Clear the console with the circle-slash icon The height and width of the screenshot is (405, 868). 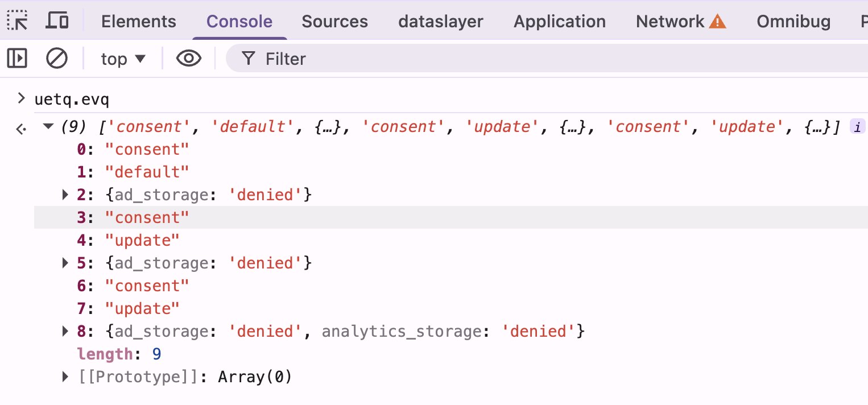click(57, 58)
